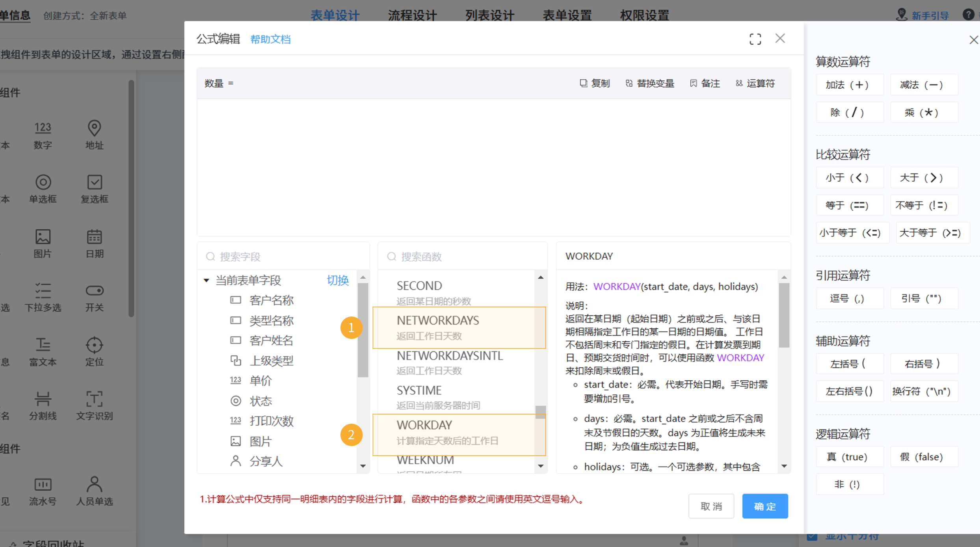Select the 分享人 field
Image resolution: width=980 pixels, height=547 pixels.
coord(266,461)
